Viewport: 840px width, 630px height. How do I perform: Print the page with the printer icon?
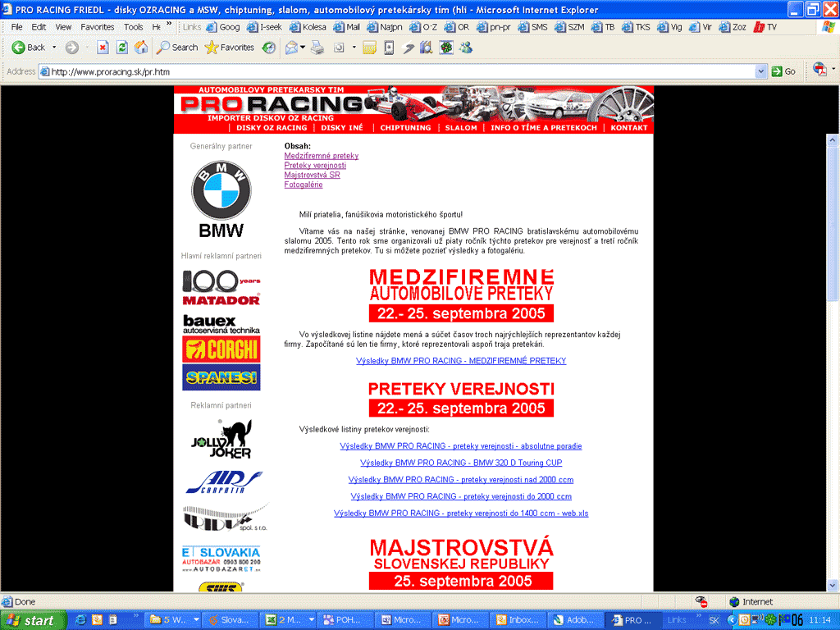317,48
